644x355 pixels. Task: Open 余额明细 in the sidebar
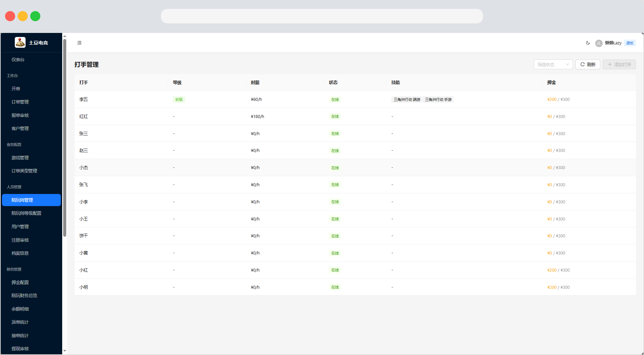point(31,309)
